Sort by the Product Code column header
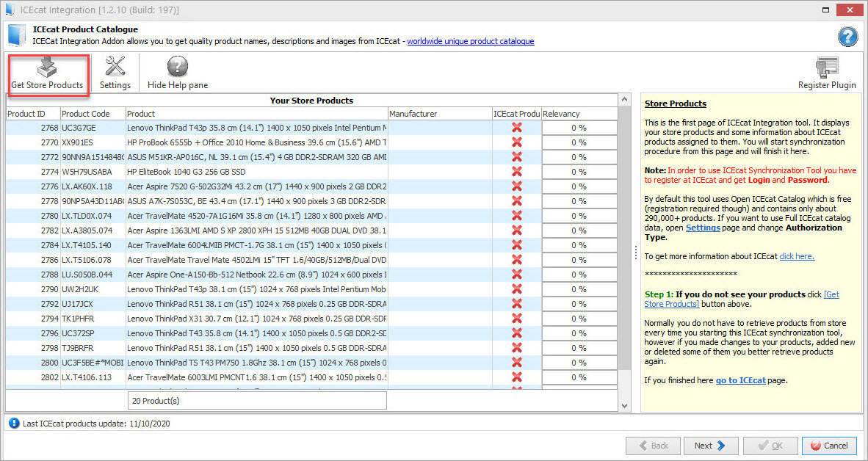Viewport: 868px width, 461px height. click(x=93, y=114)
